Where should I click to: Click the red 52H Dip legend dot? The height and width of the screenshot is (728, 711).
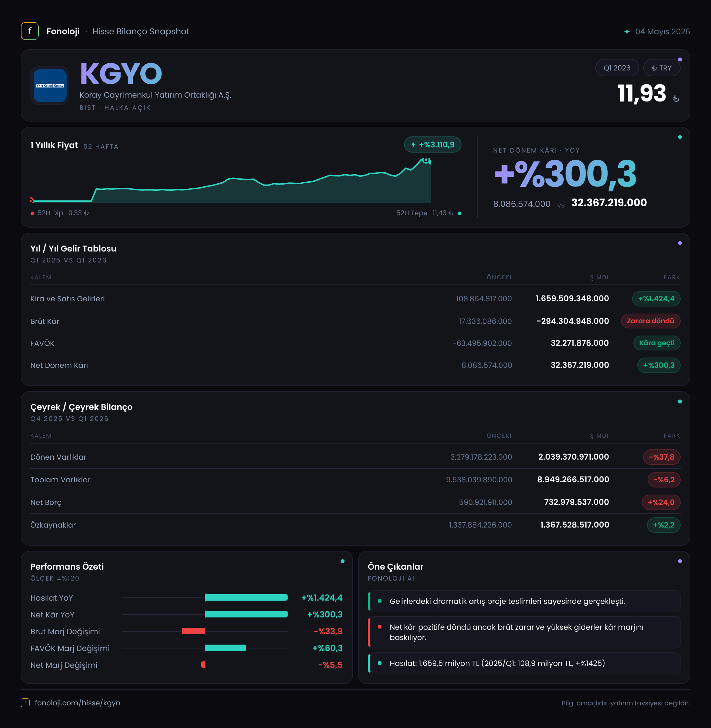(x=33, y=213)
